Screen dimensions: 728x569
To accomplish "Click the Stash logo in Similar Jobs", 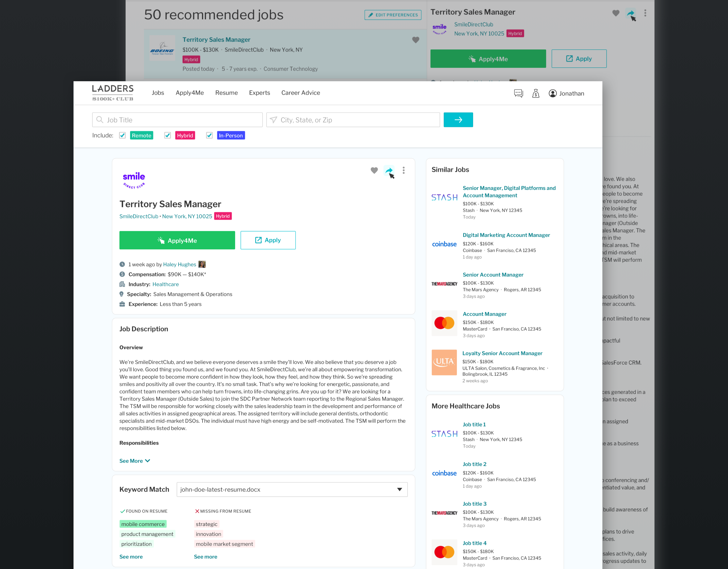I will point(444,197).
